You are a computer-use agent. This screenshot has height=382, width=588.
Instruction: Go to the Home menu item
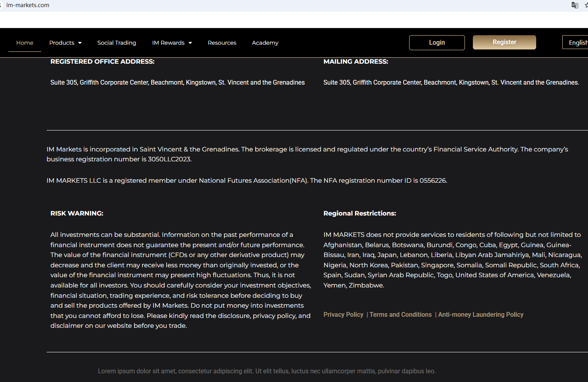pyautogui.click(x=25, y=43)
